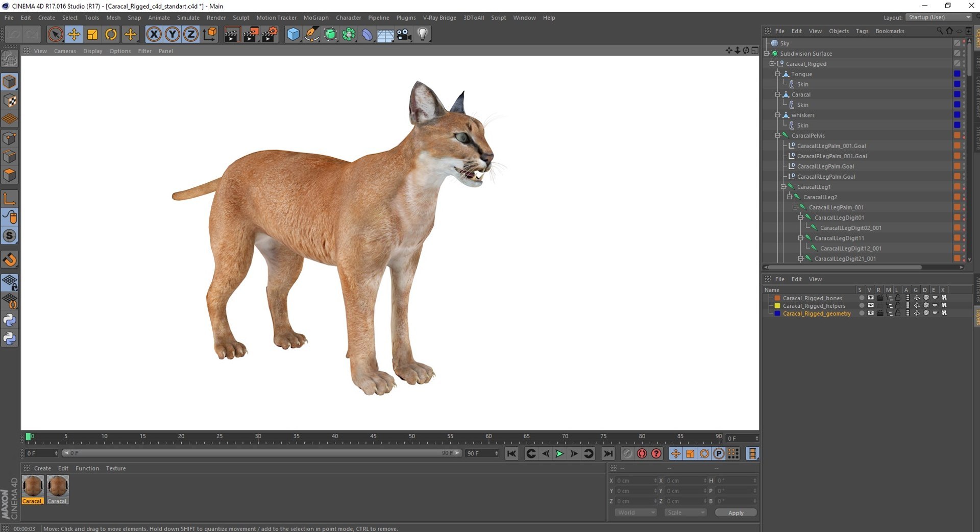
Task: Add a light object
Action: (x=422, y=34)
